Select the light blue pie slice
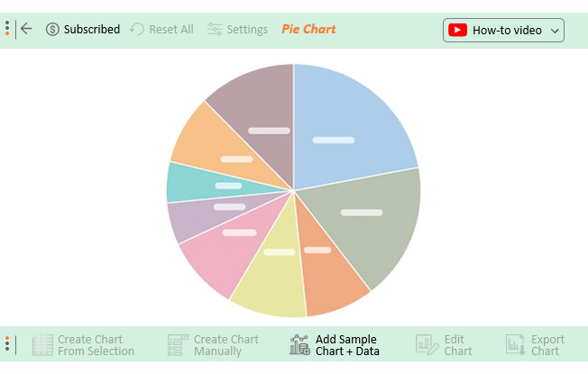Viewport: 588px width, 374px height. (x=345, y=123)
